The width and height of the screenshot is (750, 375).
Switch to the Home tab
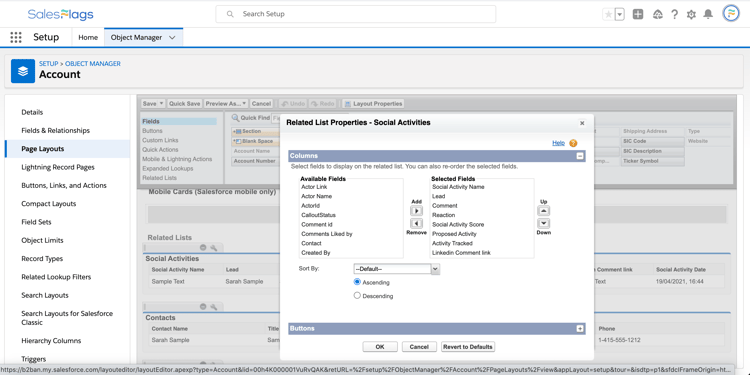88,37
